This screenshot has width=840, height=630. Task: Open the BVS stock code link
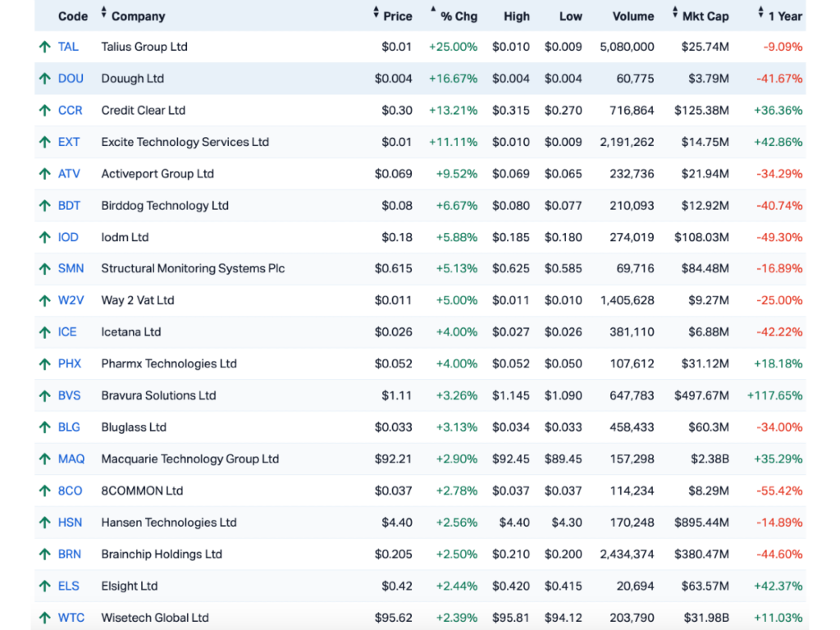69,395
